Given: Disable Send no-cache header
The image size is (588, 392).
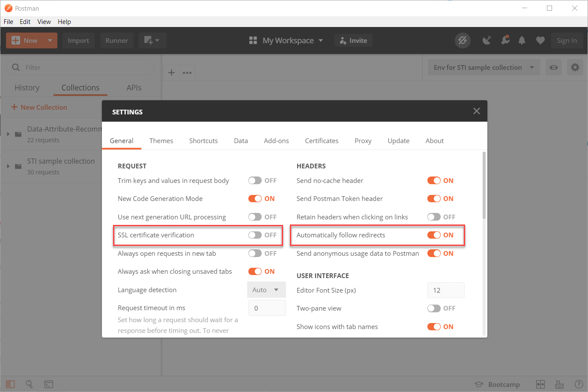Looking at the screenshot, I should [434, 180].
